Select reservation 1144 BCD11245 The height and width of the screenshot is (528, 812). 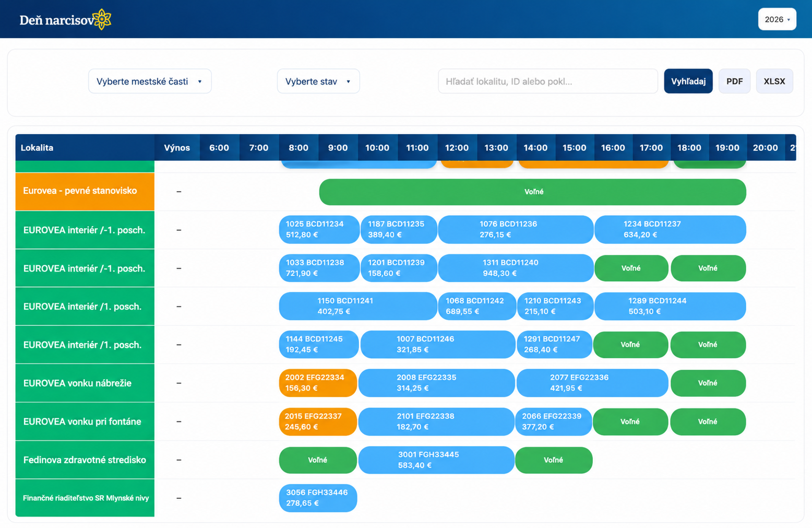tap(319, 345)
